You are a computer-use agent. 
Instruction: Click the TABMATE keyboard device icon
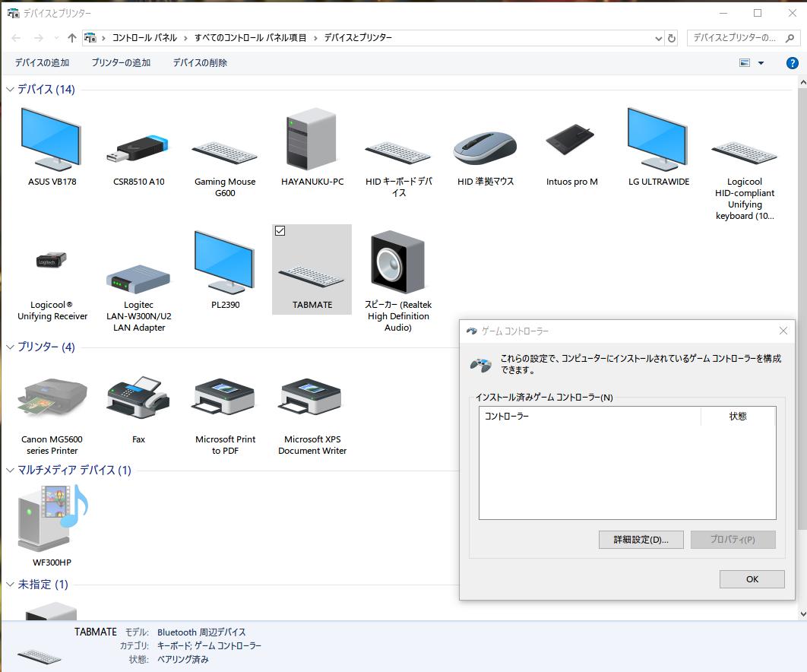coord(312,277)
